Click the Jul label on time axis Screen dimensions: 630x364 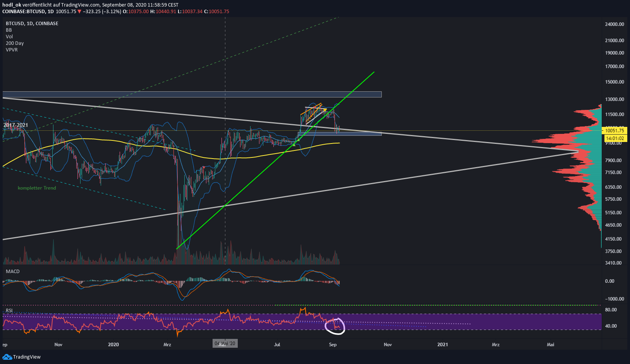[277, 345]
